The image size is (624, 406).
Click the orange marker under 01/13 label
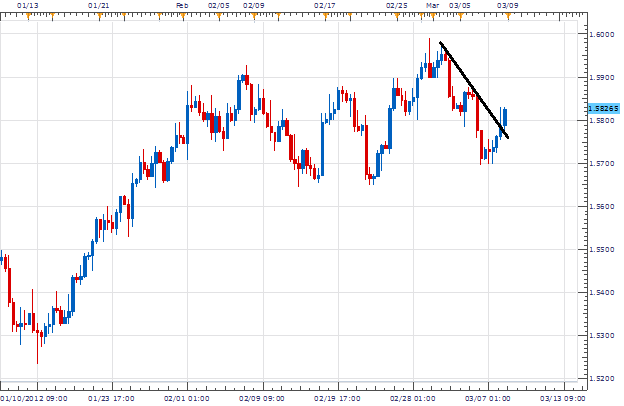(x=28, y=16)
